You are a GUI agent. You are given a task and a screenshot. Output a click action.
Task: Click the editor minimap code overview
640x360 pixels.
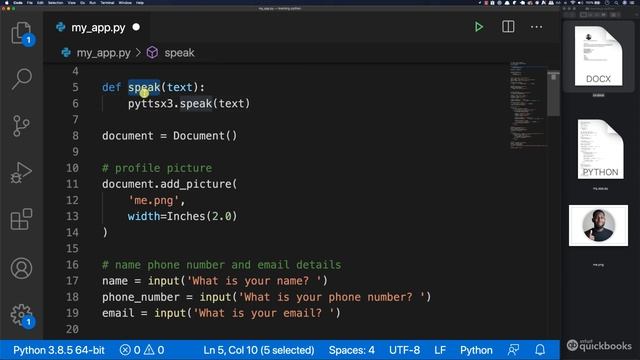(528, 105)
